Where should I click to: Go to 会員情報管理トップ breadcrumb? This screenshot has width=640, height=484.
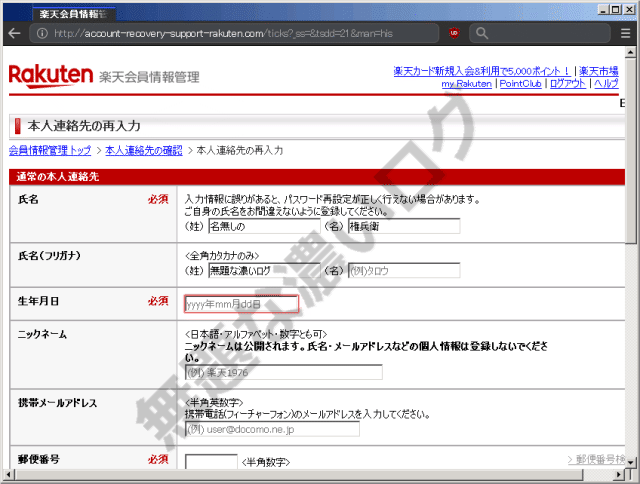click(x=50, y=150)
